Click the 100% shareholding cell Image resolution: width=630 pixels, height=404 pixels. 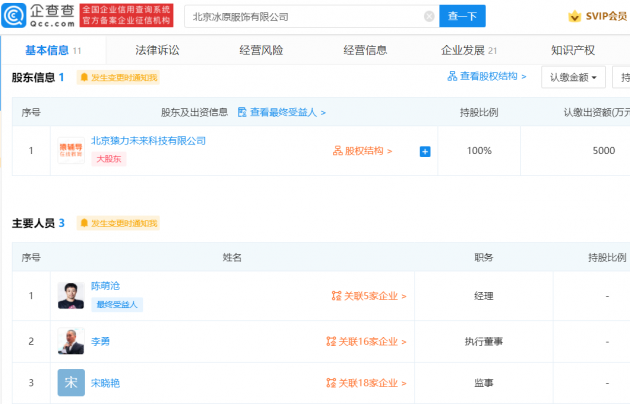479,151
